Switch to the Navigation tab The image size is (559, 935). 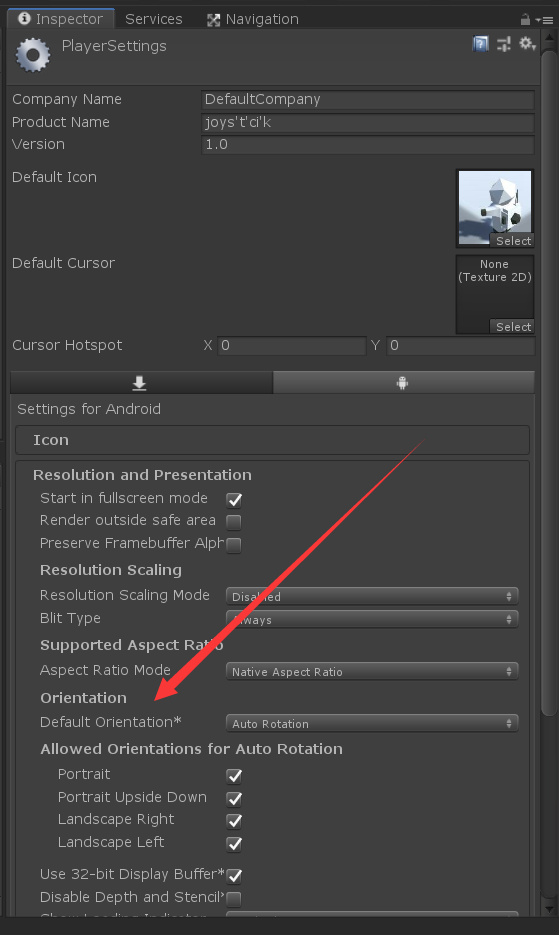253,19
